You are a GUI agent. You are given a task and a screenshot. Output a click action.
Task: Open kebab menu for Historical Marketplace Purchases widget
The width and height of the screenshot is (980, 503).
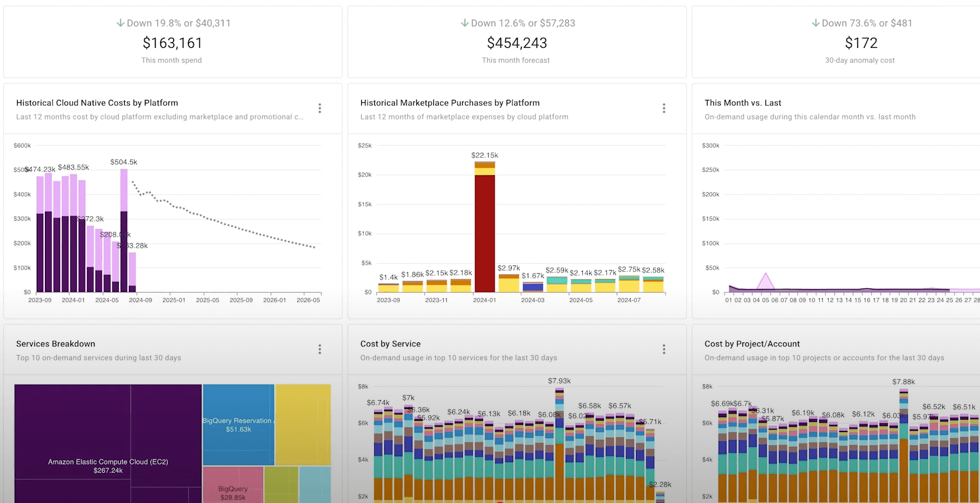coord(664,108)
